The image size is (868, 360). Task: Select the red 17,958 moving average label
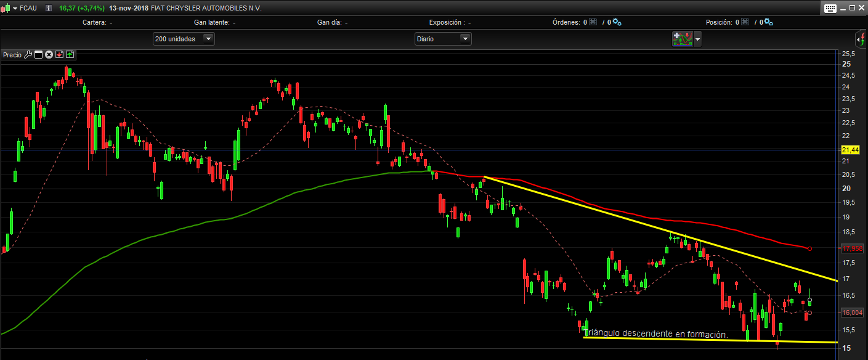(851, 249)
